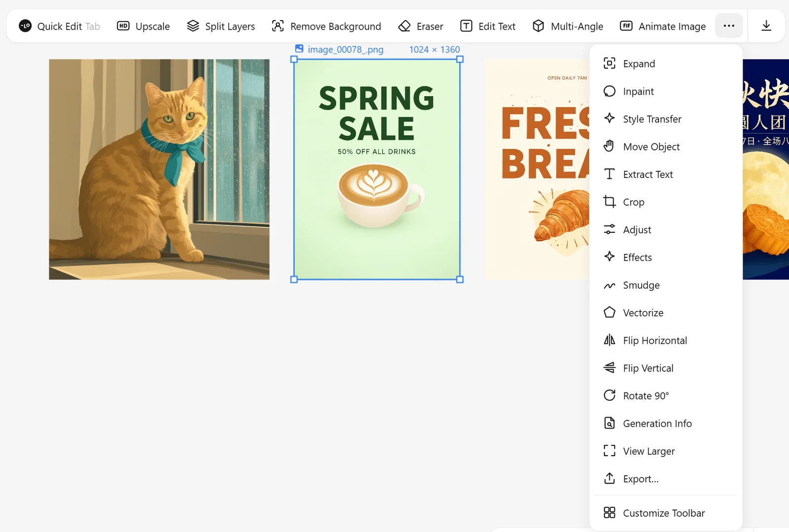Click Vectorize in the menu
The width and height of the screenshot is (789, 532).
(666, 313)
